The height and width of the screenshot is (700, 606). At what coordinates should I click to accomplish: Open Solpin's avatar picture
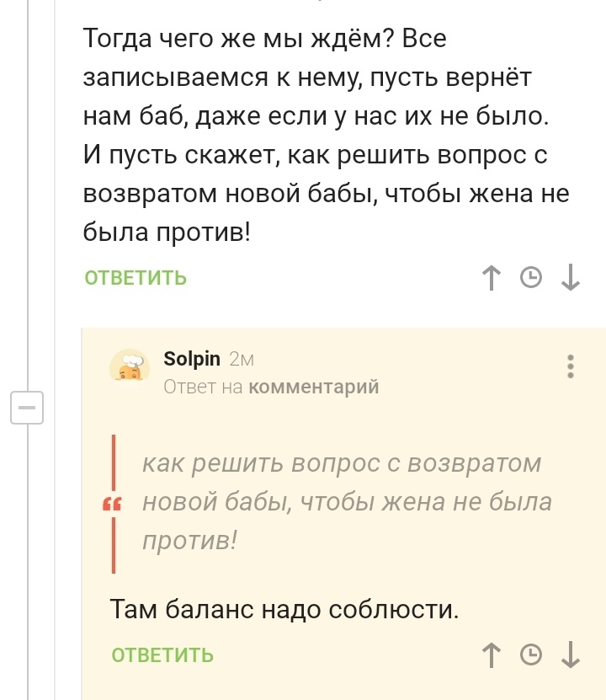130,367
